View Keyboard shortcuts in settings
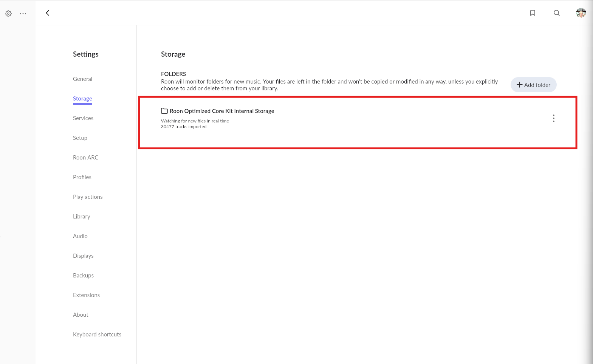This screenshot has height=364, width=593. (97, 335)
